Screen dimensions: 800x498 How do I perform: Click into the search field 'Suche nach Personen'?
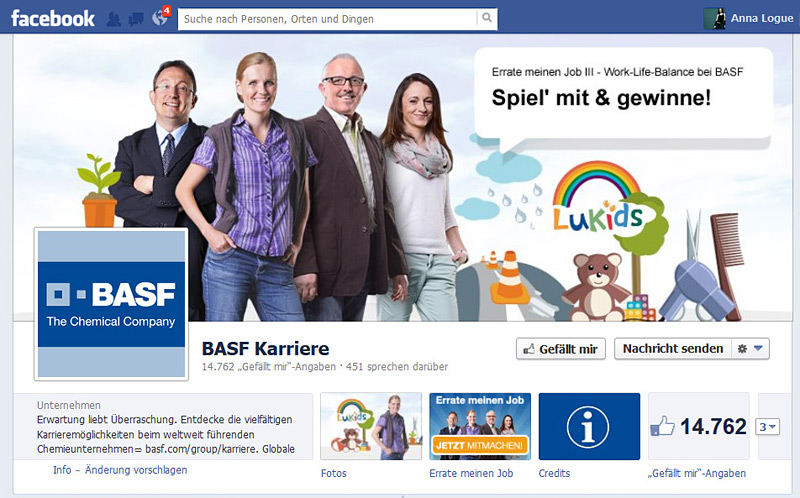pos(327,19)
